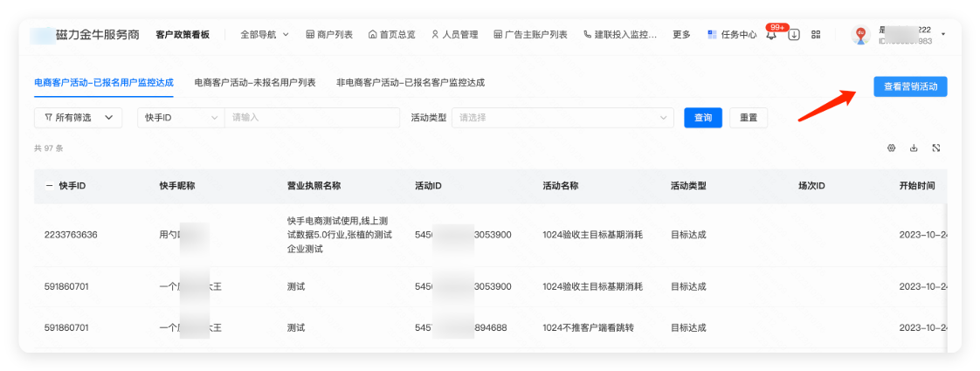Click the 快手ID column header

tap(72, 186)
